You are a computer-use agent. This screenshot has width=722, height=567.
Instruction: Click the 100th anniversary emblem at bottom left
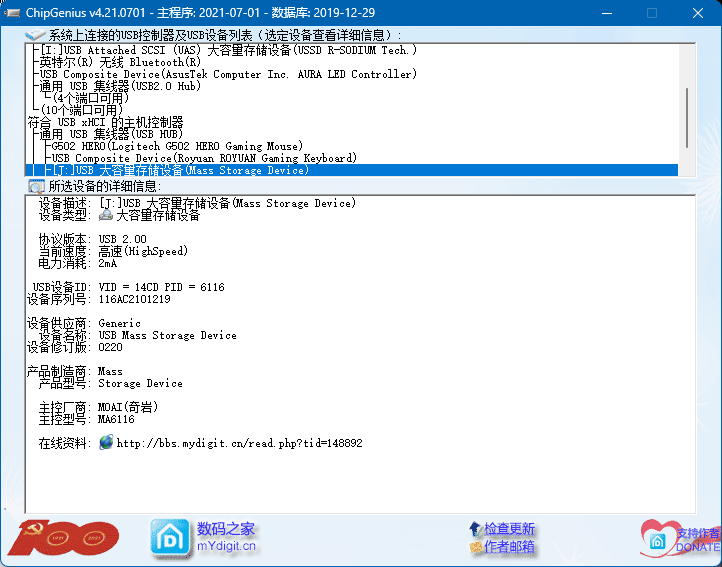(64, 538)
